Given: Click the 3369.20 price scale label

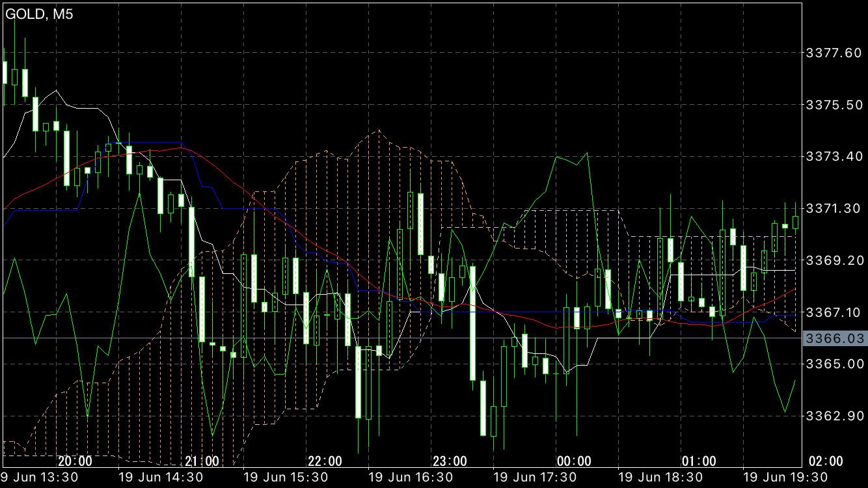Looking at the screenshot, I should 834,260.
